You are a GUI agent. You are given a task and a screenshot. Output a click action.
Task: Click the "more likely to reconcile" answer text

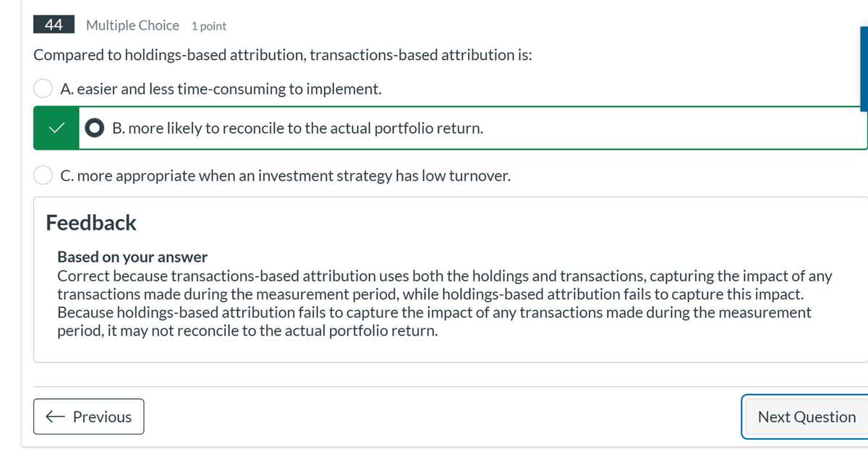297,128
